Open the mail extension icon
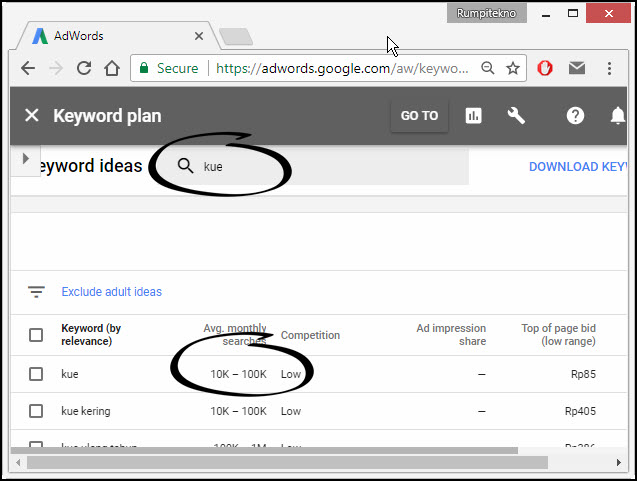Viewport: 637px width, 481px height. coord(577,68)
